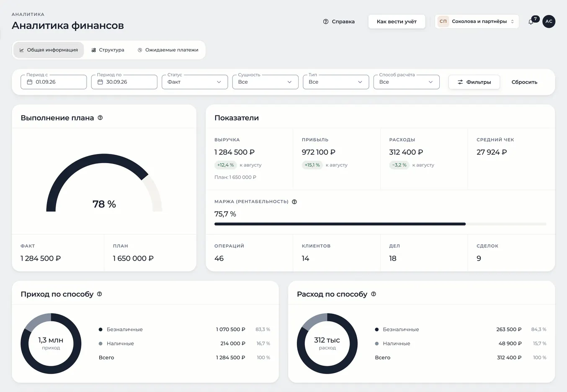567x392 pixels.
Task: Click the 214 000 ₽ cash income amount
Action: point(233,343)
